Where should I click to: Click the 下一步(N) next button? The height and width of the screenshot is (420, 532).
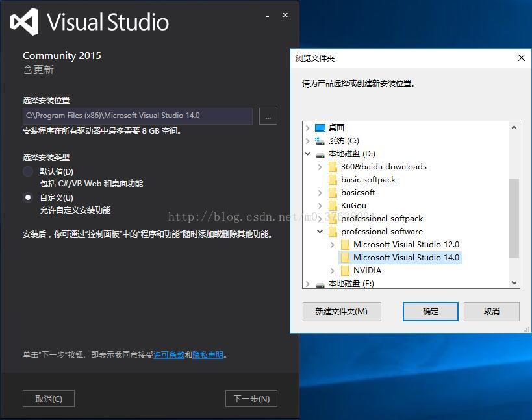[251, 399]
